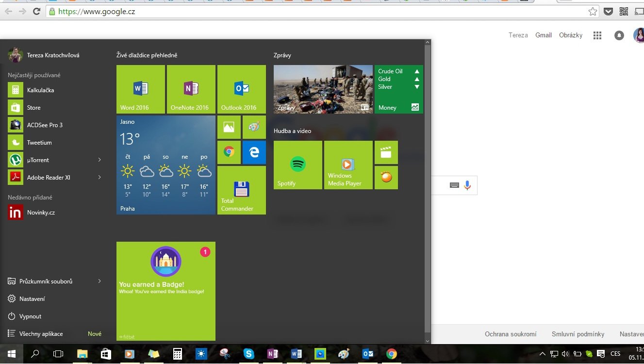
Task: Open the Money stocks tile
Action: [x=399, y=89]
